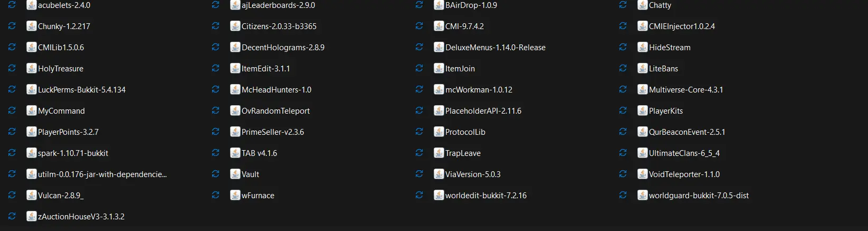Click the sync icon beside DeluxeMenus-1.14.0-Release

[x=419, y=47]
